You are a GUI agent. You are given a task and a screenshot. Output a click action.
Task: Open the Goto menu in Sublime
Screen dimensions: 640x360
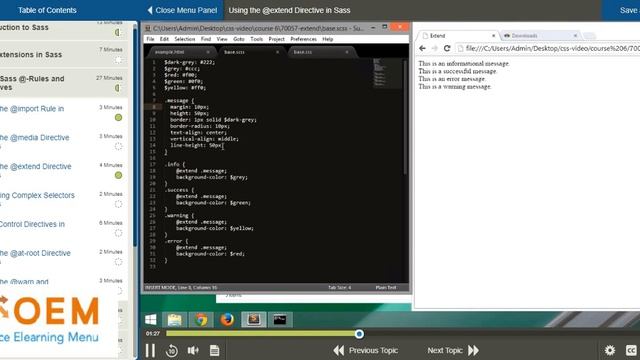click(239, 39)
